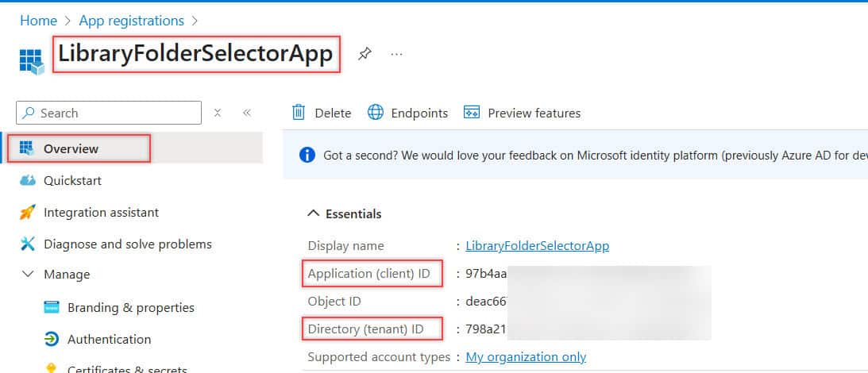The height and width of the screenshot is (373, 868).
Task: Click the app registration grid icon beside title
Action: coord(32,61)
